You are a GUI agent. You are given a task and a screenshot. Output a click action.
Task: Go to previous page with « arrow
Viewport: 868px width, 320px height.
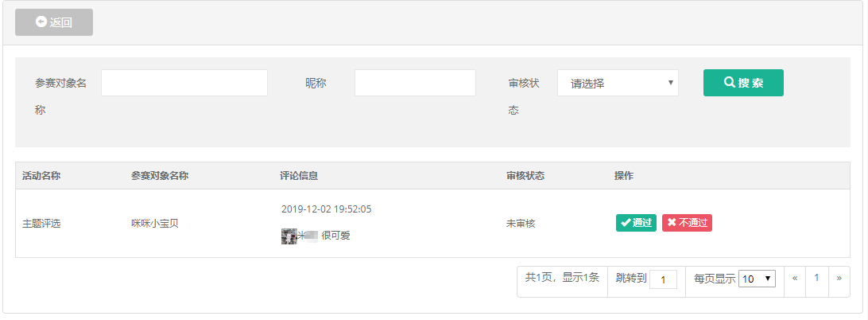[795, 278]
